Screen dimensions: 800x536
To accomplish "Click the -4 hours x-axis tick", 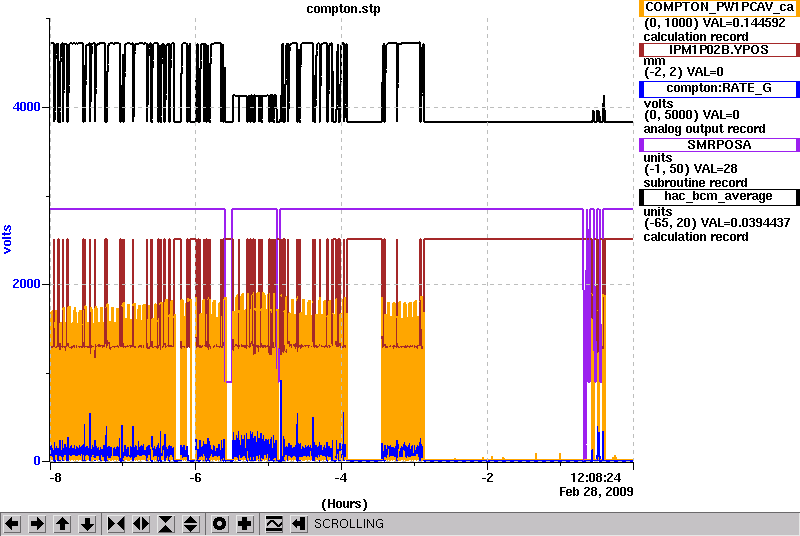I will tap(341, 478).
